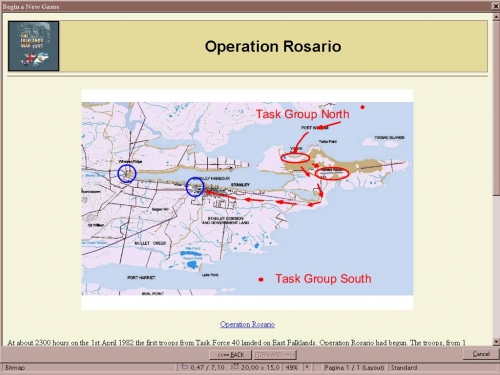Click the scrollbar up arrow
Screen dimensions: 500x375
point(497,17)
